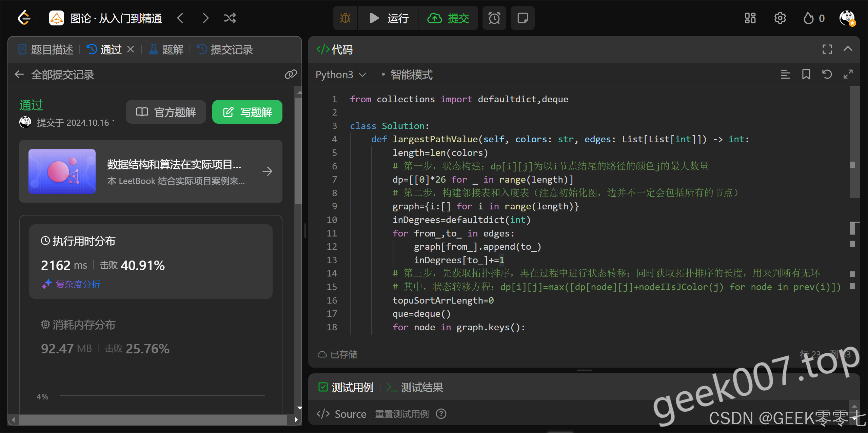Open the layout grid icon
Image resolution: width=868 pixels, height=433 pixels.
(x=750, y=18)
